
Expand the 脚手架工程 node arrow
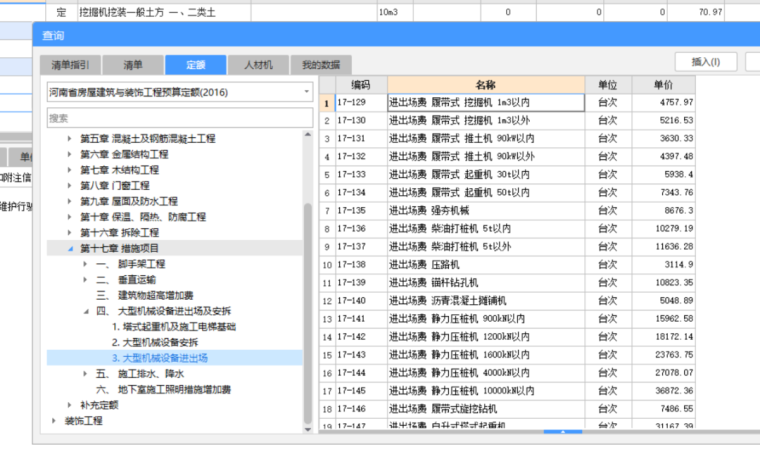(85, 264)
